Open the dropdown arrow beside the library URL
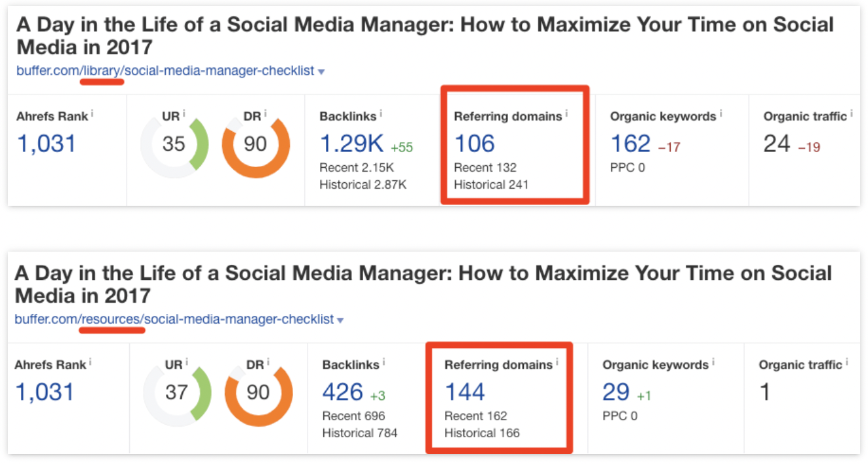The height and width of the screenshot is (464, 868). pos(321,71)
